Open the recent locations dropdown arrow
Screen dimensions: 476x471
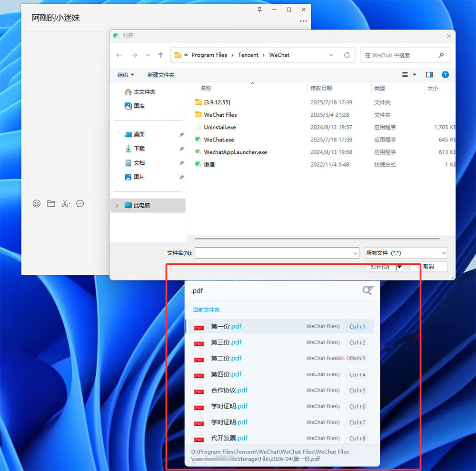click(x=148, y=55)
